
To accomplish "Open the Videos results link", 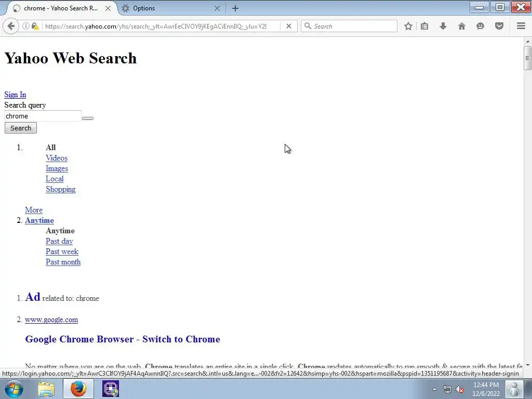I will (57, 158).
